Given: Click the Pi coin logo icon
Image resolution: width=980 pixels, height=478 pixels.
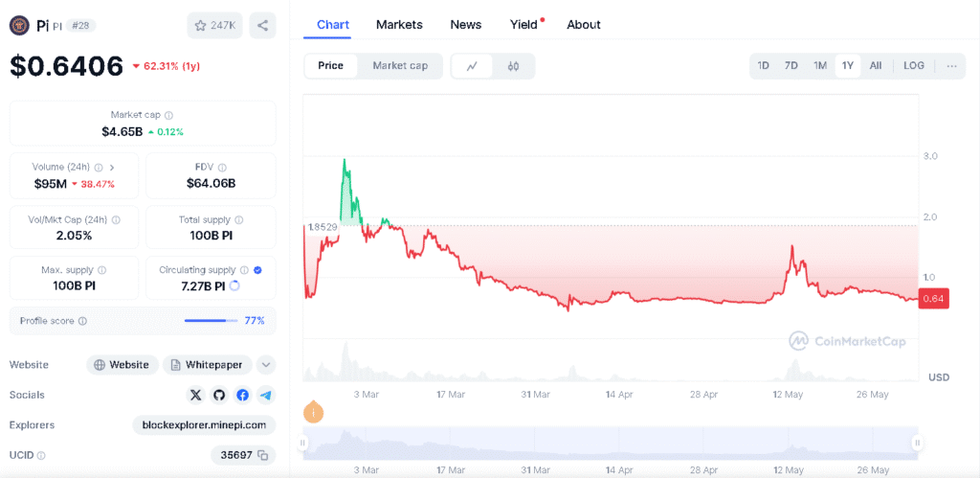Looking at the screenshot, I should coord(21,26).
